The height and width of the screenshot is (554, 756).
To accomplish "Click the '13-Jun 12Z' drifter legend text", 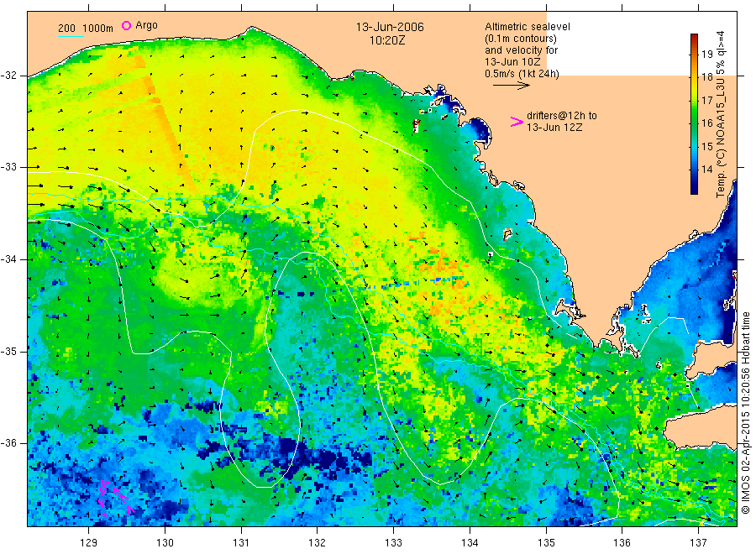I will point(554,128).
